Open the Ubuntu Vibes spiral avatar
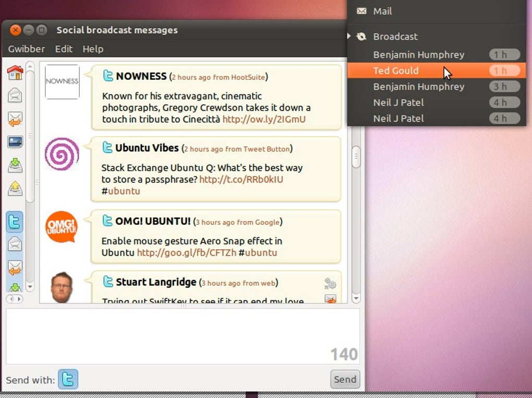532x398 pixels. click(62, 154)
